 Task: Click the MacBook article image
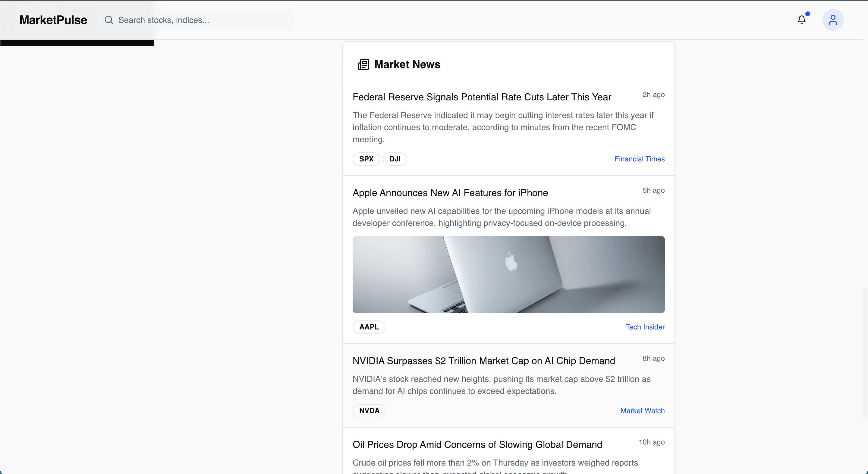pyautogui.click(x=508, y=274)
